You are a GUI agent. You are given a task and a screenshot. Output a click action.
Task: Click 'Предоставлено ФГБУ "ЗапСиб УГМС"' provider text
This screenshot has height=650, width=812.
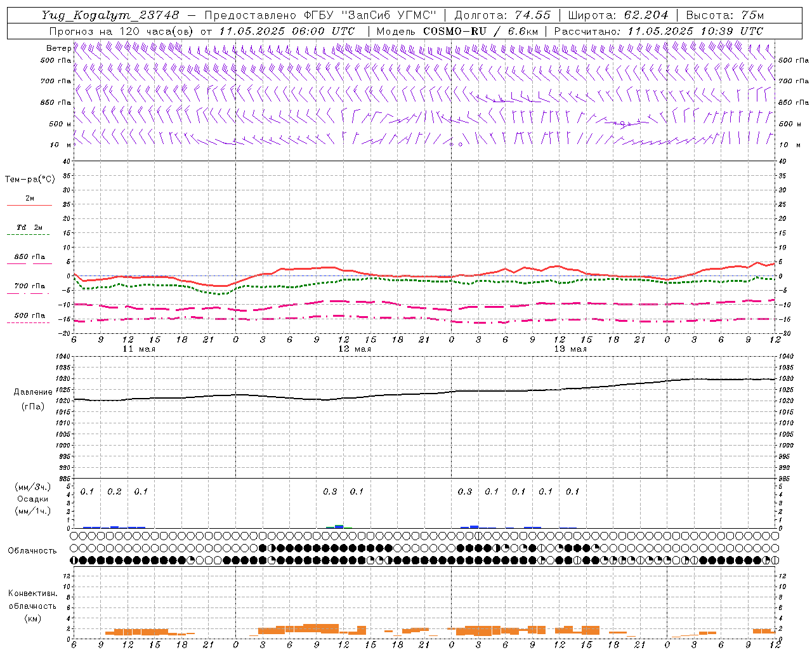click(x=320, y=15)
